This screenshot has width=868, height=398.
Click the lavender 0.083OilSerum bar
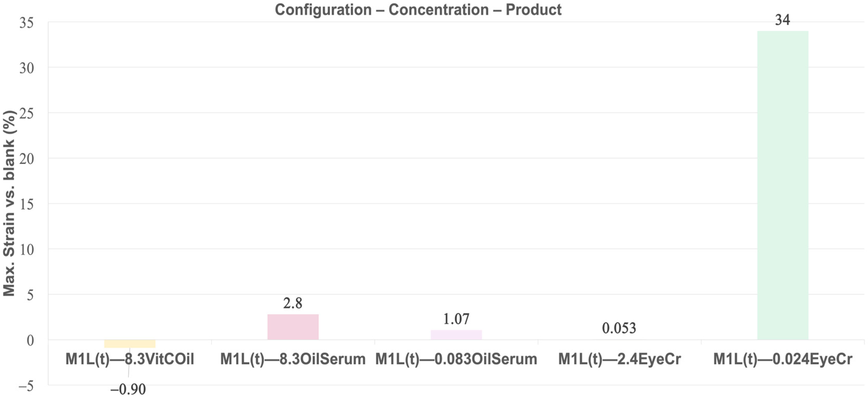[x=456, y=335]
